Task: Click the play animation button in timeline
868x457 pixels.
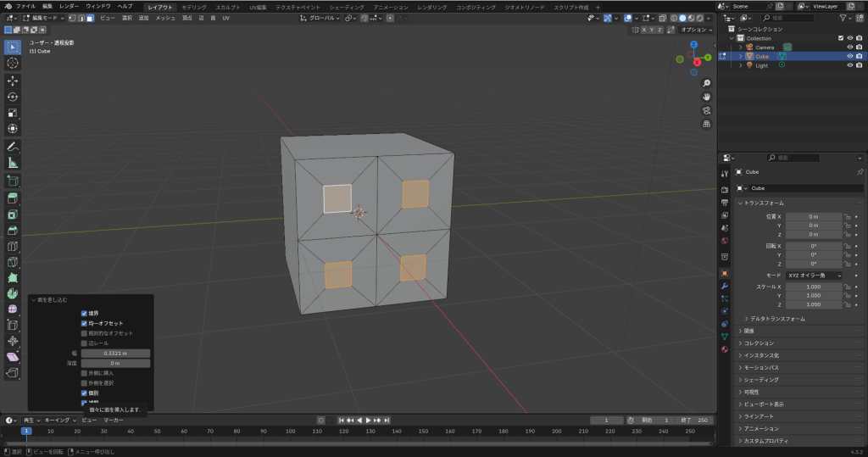Action: pos(368,420)
